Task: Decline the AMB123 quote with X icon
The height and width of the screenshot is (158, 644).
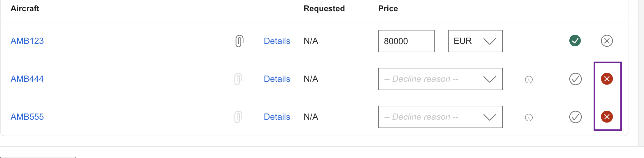Action: click(x=607, y=41)
